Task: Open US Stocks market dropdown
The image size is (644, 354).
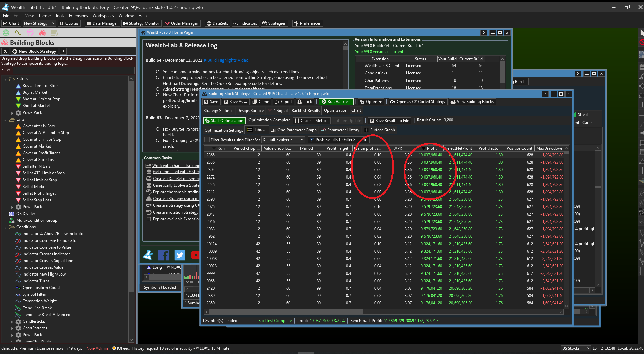Action: coord(576,348)
